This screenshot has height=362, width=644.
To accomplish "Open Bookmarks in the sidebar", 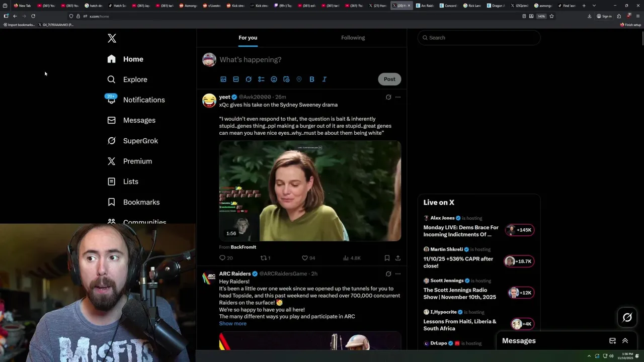I will click(134, 202).
